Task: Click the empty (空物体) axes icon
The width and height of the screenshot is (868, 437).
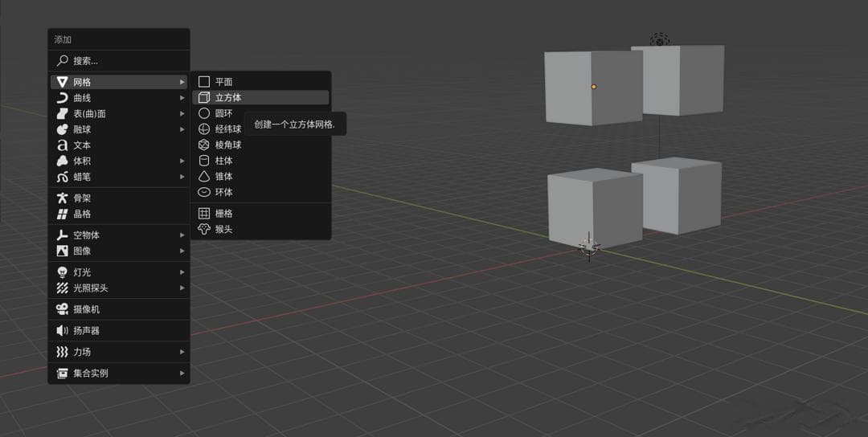Action: point(62,235)
